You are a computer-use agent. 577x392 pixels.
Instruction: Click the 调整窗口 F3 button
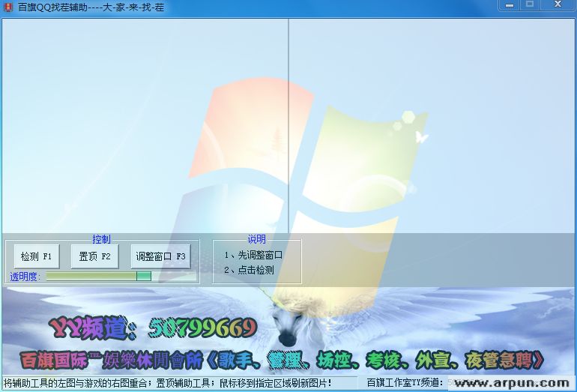coord(161,256)
